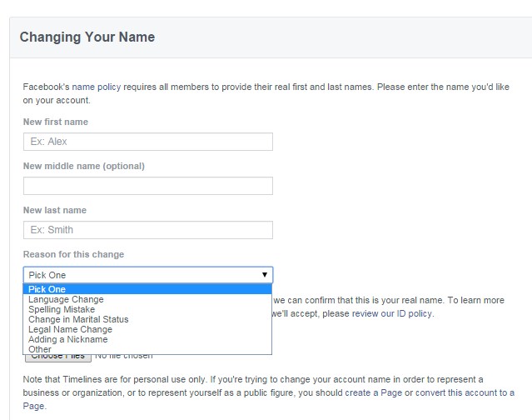Choose Language Change as the reason
532x420 pixels.
67,299
